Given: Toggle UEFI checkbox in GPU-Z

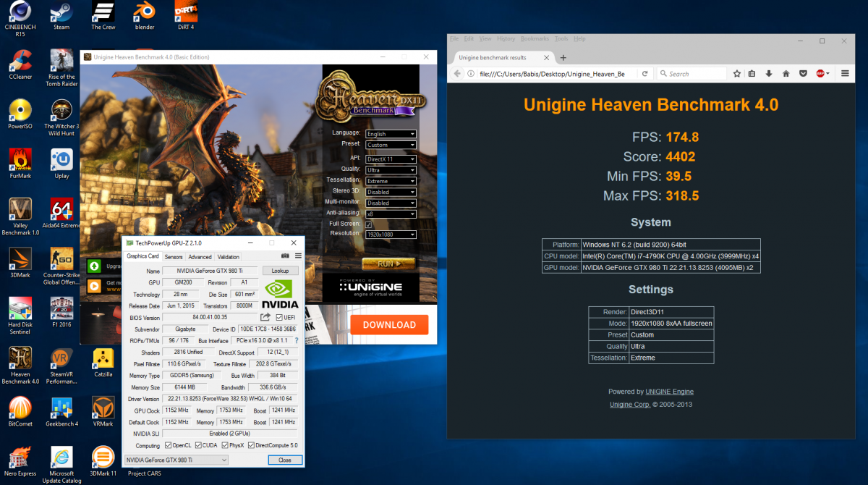Looking at the screenshot, I should [x=279, y=317].
